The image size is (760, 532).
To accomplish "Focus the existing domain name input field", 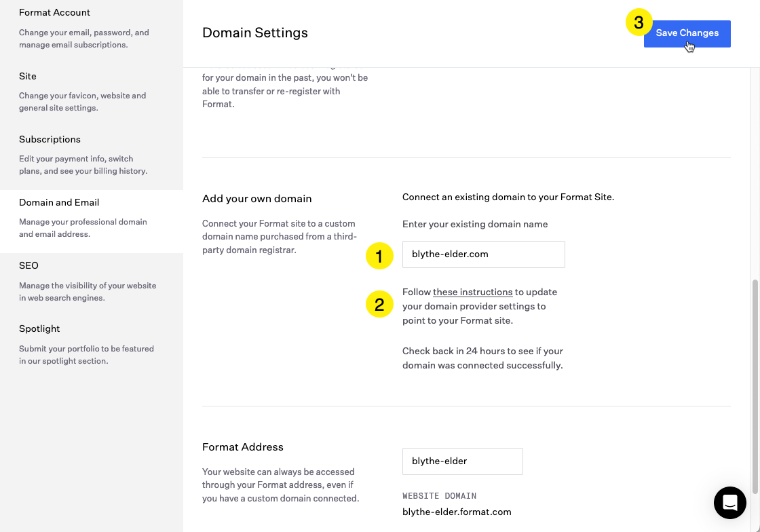I will point(483,254).
